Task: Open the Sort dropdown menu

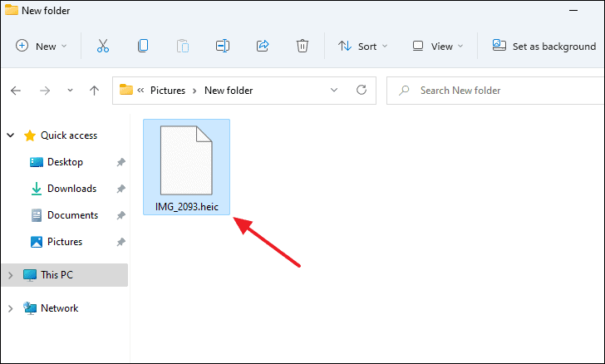Action: click(x=363, y=47)
